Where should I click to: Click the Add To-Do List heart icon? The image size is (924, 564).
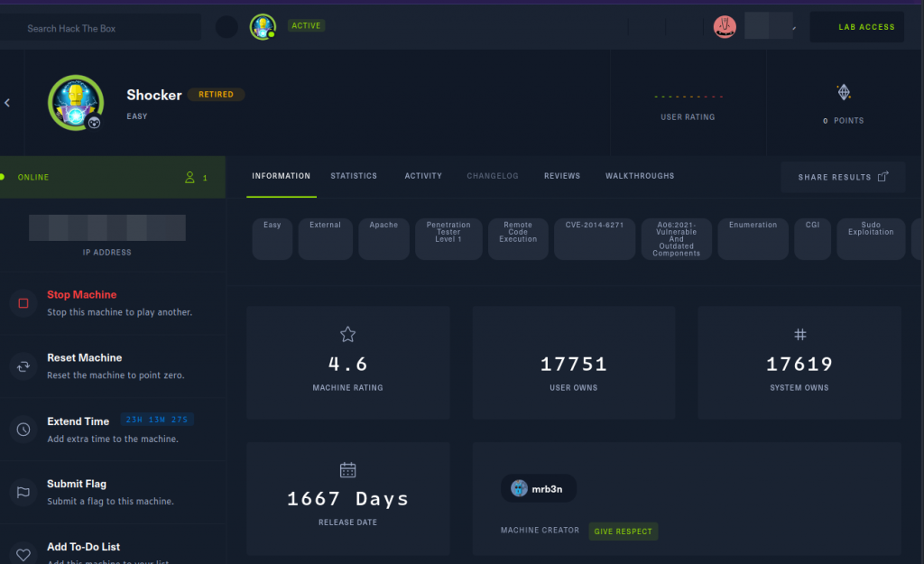click(x=23, y=552)
